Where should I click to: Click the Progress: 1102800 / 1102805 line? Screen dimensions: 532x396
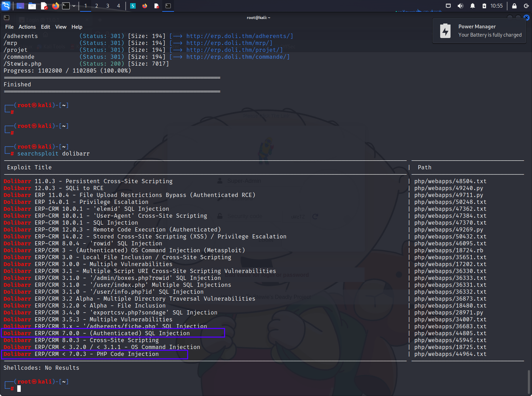(67, 70)
